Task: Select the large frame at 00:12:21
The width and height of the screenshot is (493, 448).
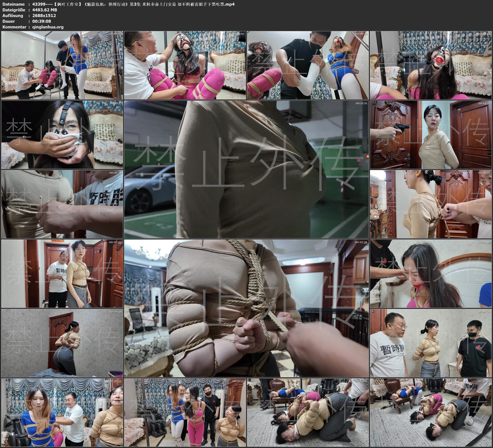Action: coord(246,169)
